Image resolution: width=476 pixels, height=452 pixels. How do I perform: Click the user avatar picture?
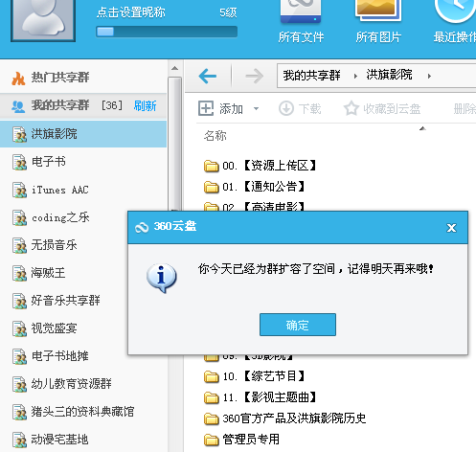[43, 20]
